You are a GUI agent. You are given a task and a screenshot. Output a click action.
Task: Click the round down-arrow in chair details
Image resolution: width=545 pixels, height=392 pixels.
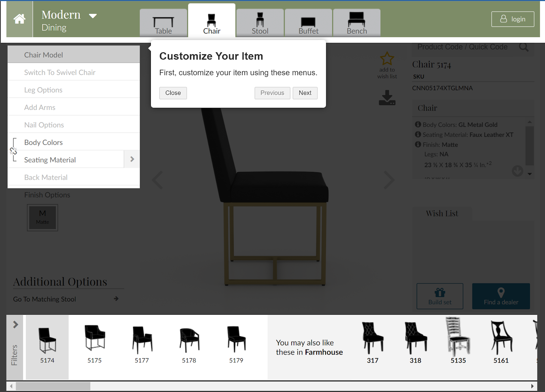(517, 171)
